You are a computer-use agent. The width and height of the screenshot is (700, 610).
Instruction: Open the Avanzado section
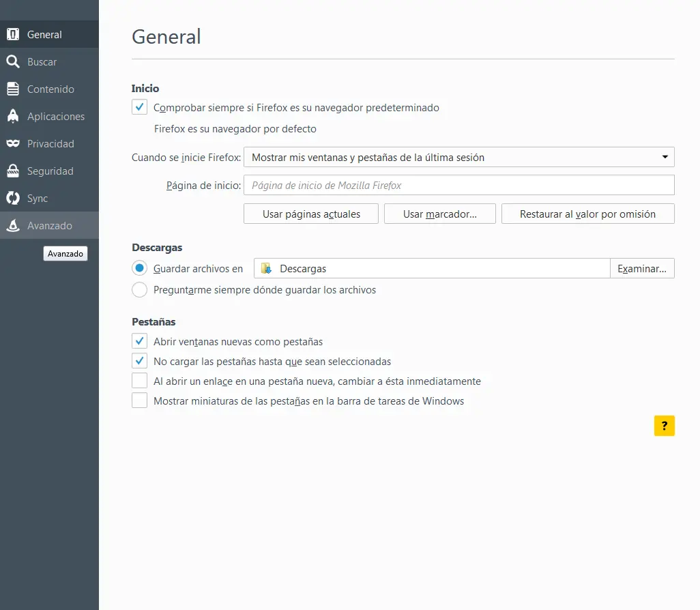(49, 225)
